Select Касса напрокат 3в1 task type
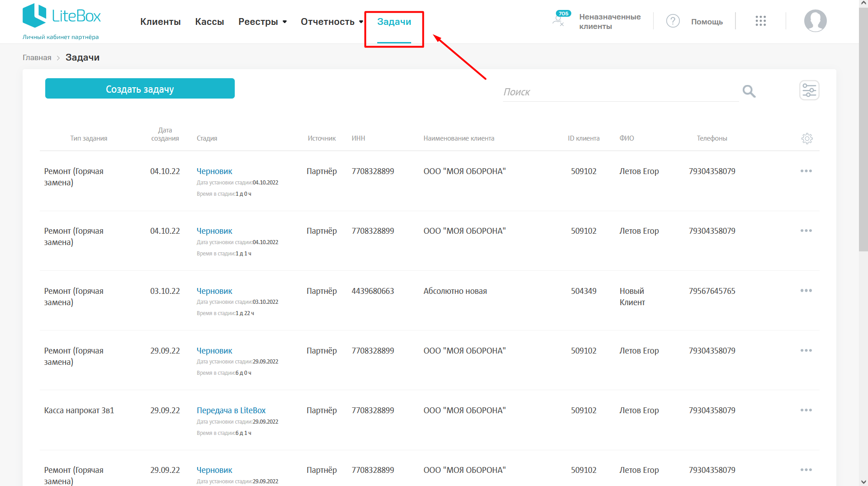 pyautogui.click(x=79, y=411)
